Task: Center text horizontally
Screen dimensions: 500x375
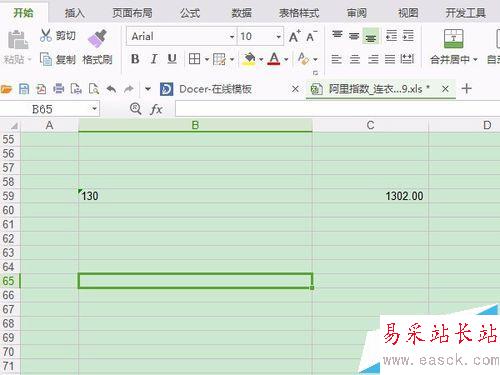Action: (x=355, y=59)
